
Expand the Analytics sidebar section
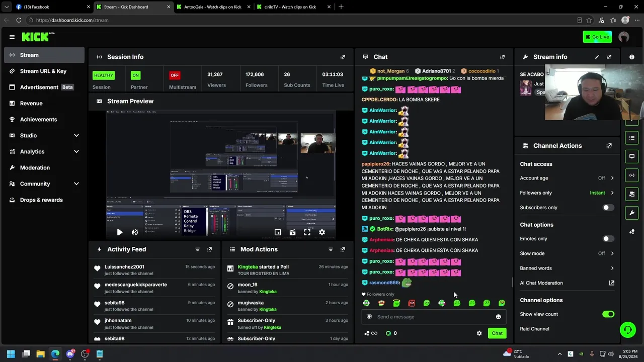pos(44,152)
